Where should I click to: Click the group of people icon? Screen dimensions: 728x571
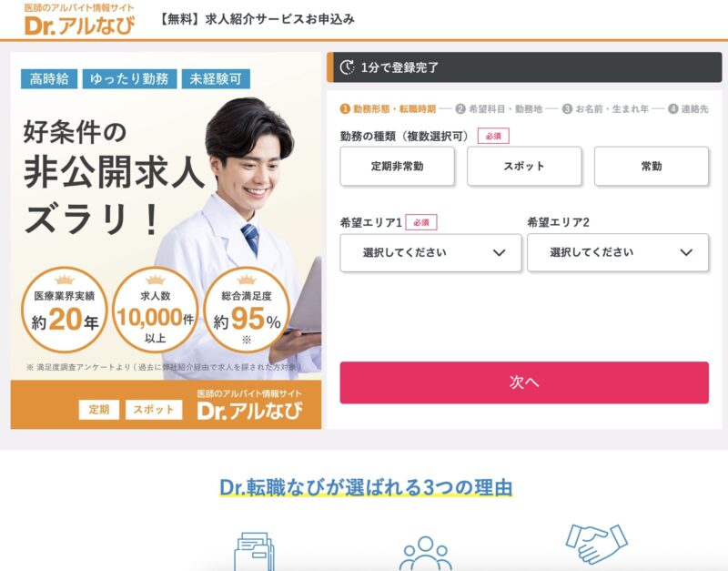[425, 554]
